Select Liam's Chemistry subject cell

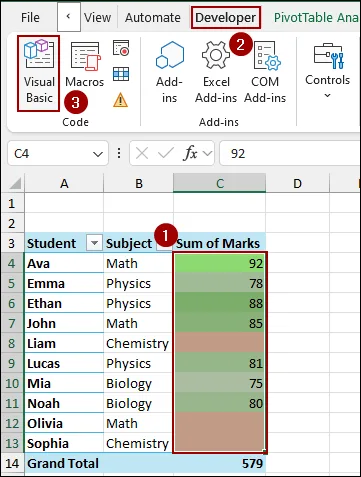(139, 343)
